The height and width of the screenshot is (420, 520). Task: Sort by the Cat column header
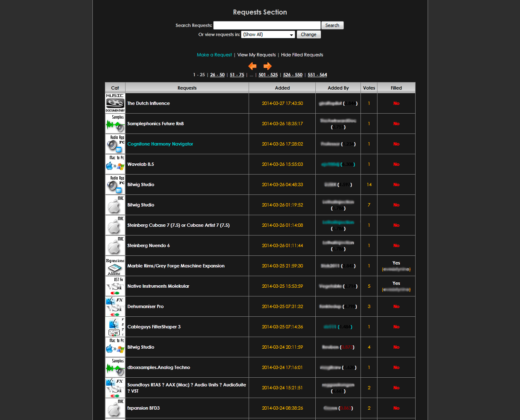pyautogui.click(x=115, y=88)
